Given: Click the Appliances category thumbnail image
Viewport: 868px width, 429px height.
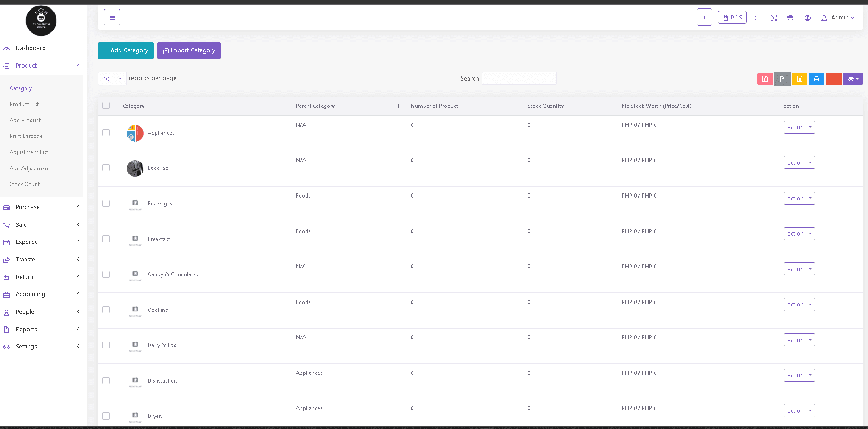Looking at the screenshot, I should tap(135, 133).
